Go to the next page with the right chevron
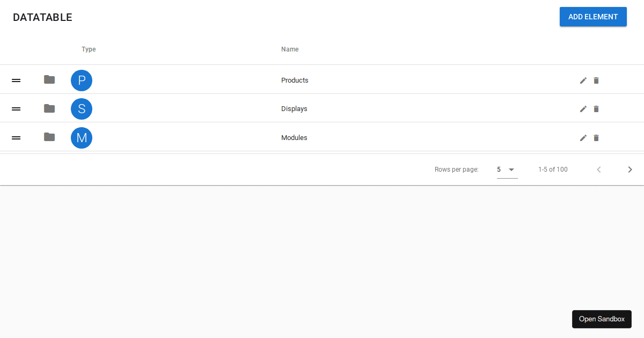This screenshot has height=338, width=644. pos(630,169)
